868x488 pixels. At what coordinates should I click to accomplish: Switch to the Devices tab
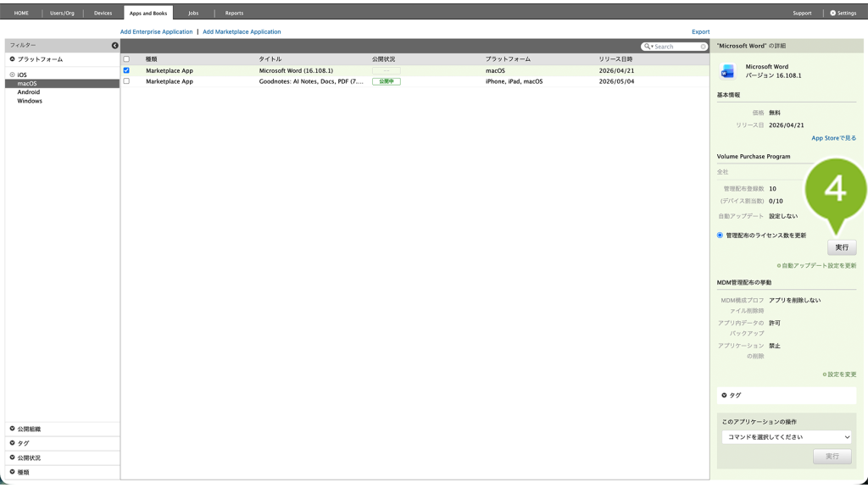(x=103, y=13)
